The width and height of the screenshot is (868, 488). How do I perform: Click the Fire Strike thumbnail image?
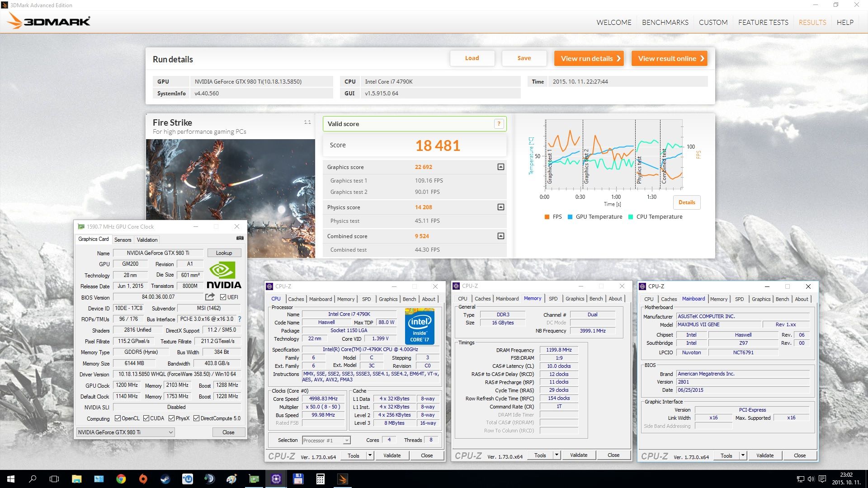[x=230, y=198]
